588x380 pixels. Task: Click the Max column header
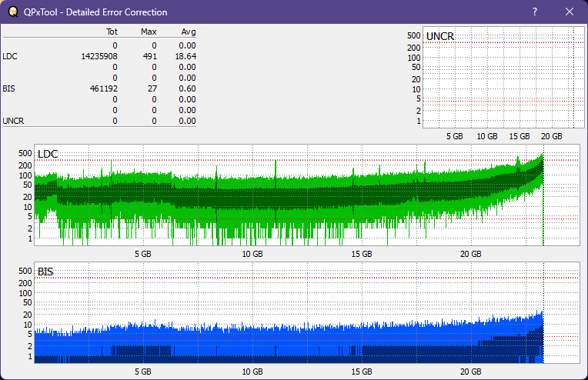(149, 32)
